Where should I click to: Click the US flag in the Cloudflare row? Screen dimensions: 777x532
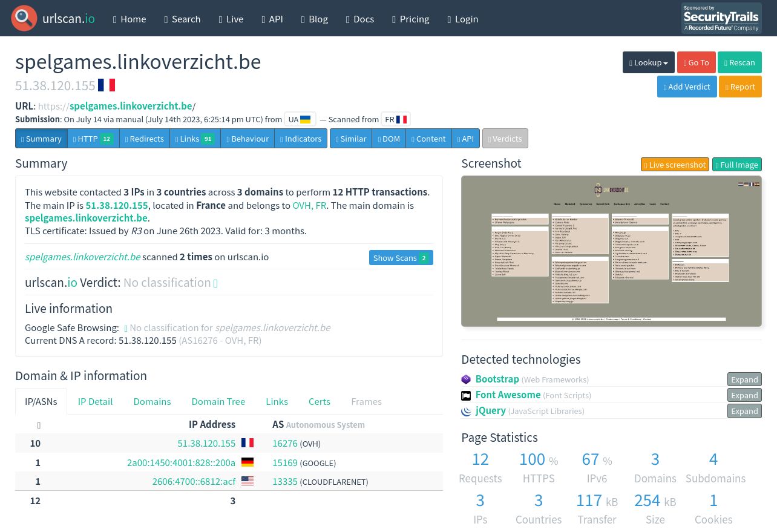point(248,481)
